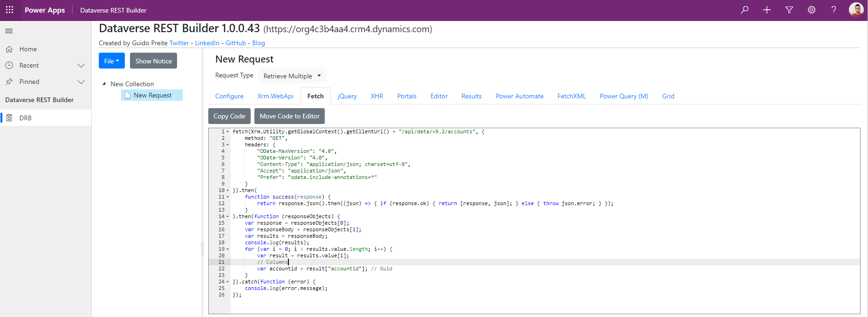
Task: Open the FetchXML tab
Action: [572, 96]
